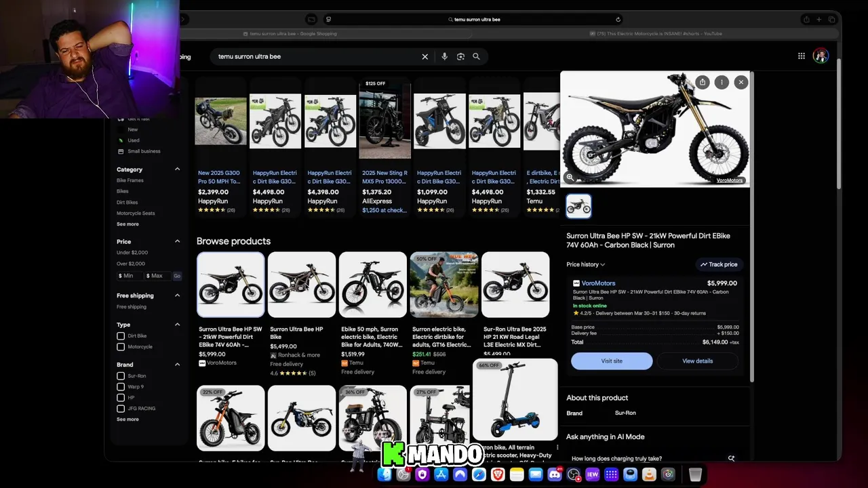The image size is (868, 488).
Task: Open the Google apps grid icon
Action: (802, 56)
